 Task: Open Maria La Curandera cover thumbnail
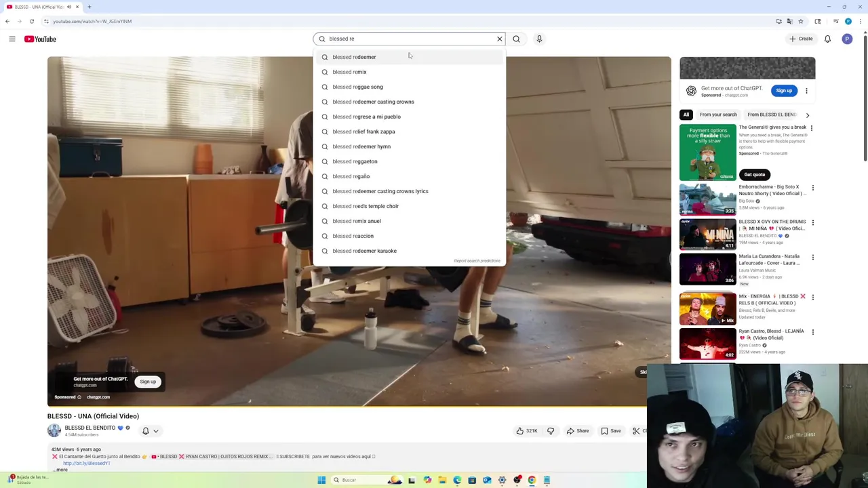[707, 268]
